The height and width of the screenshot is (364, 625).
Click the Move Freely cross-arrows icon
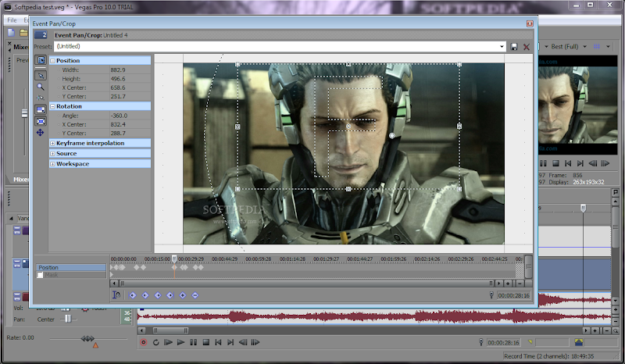[x=41, y=133]
